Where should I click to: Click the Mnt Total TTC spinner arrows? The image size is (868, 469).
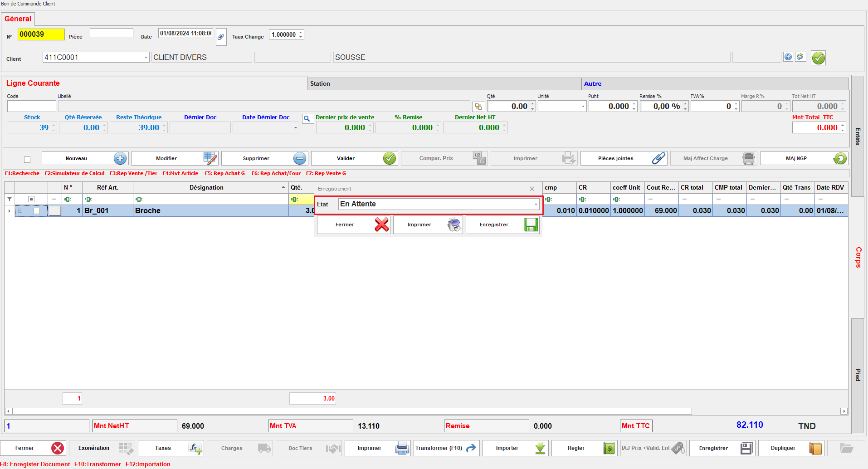[x=843, y=128]
